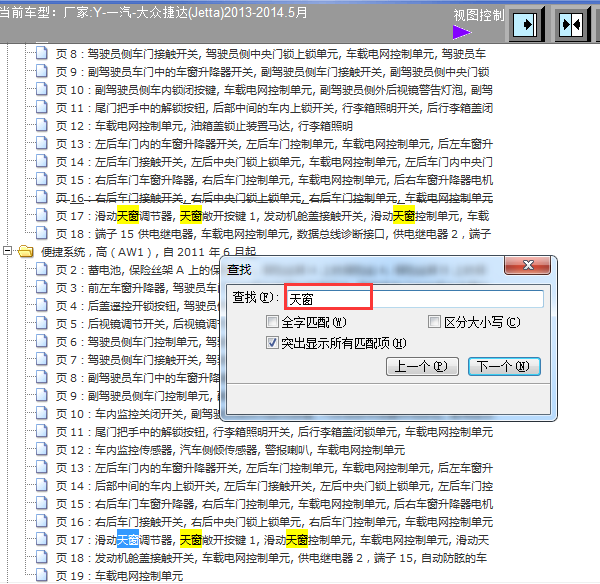Viewport: 600px width, 584px height.
Task: Click page icon beside 页 18 : 端子 15
Action: pyautogui.click(x=42, y=233)
